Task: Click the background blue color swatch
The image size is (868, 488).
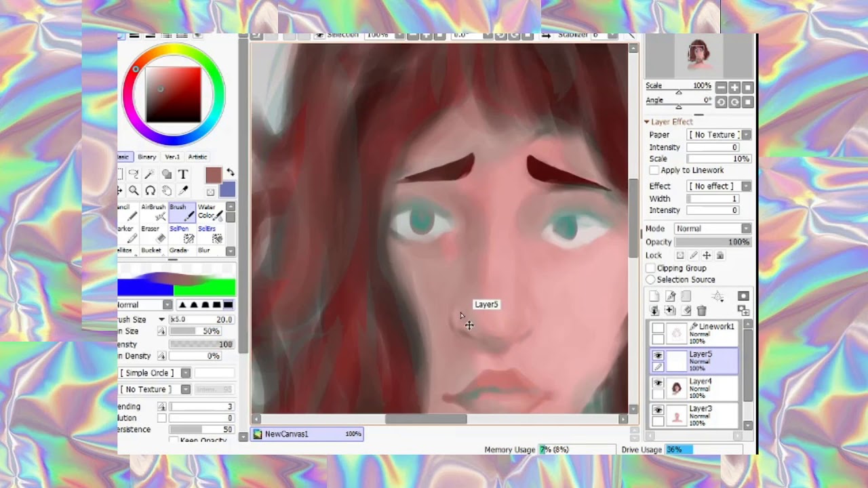Action: click(x=228, y=189)
